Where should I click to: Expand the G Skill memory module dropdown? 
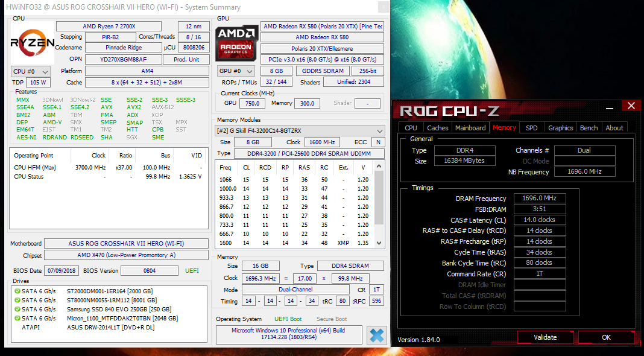(x=379, y=131)
